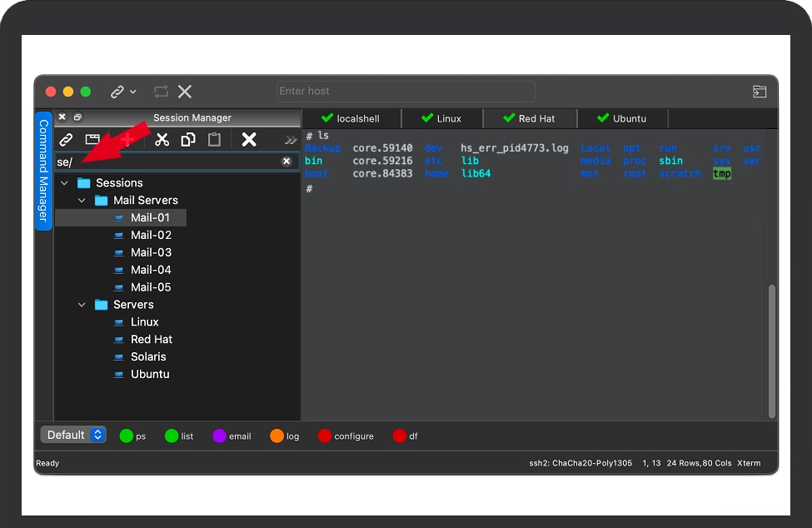Switch to the Red Hat tab
Viewport: 812px width, 528px height.
coord(528,118)
